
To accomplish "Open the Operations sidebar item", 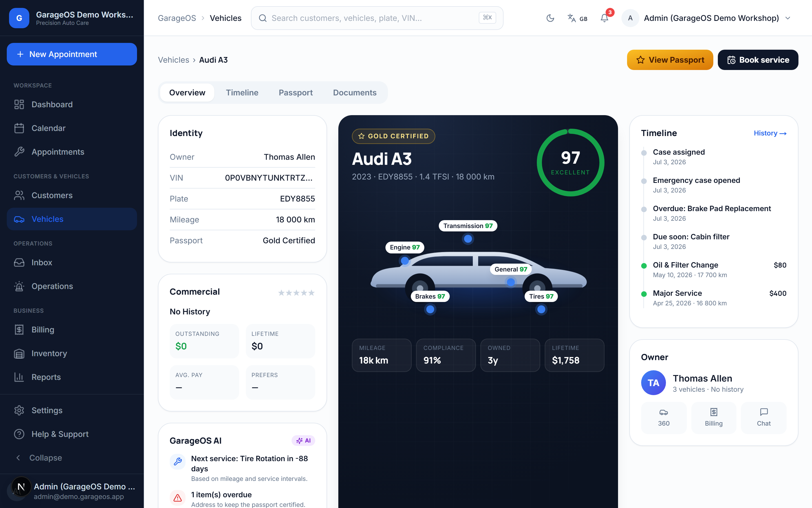I will (71, 286).
